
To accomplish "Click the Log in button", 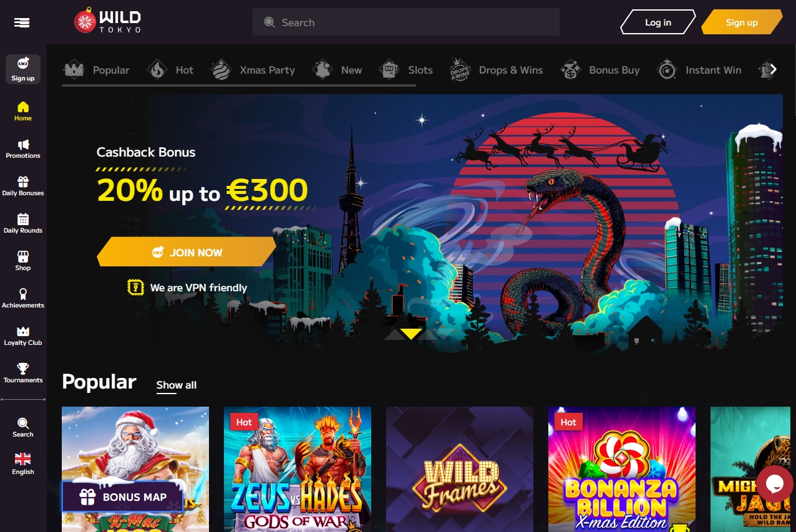I will point(658,22).
